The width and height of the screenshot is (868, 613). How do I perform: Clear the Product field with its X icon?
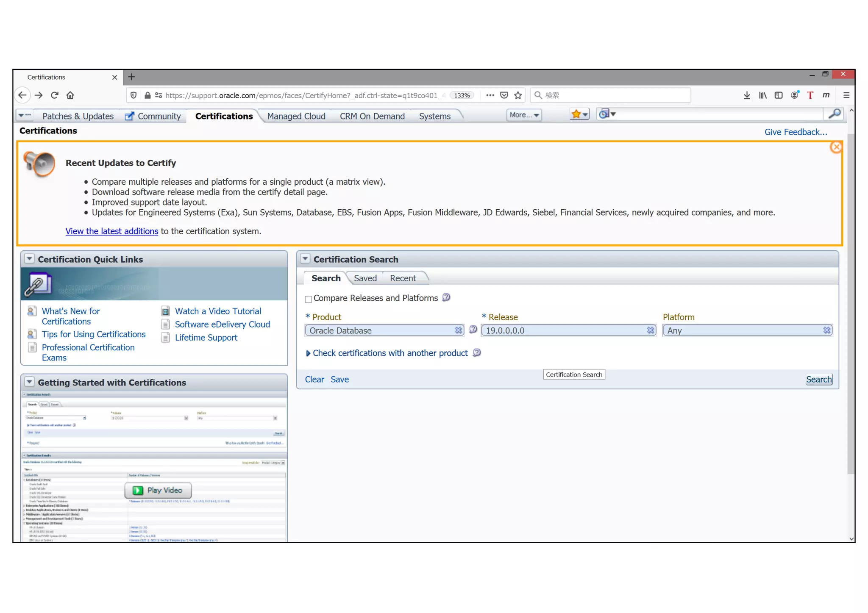click(458, 330)
